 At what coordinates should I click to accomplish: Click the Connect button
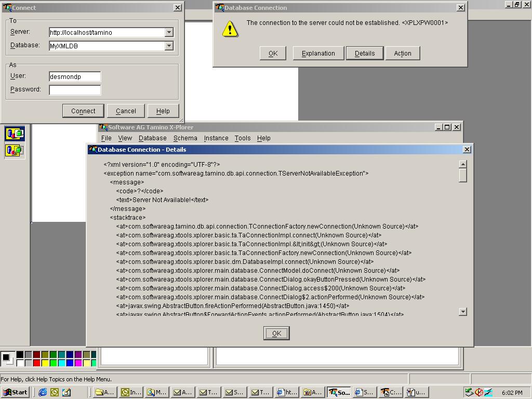(x=83, y=111)
